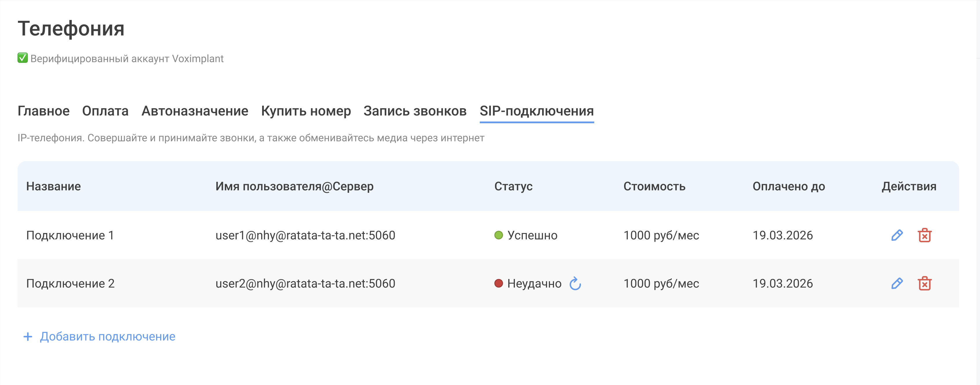Viewport: 980px width, 385px height.
Task: Click the green Успешно status dot
Action: 498,235
